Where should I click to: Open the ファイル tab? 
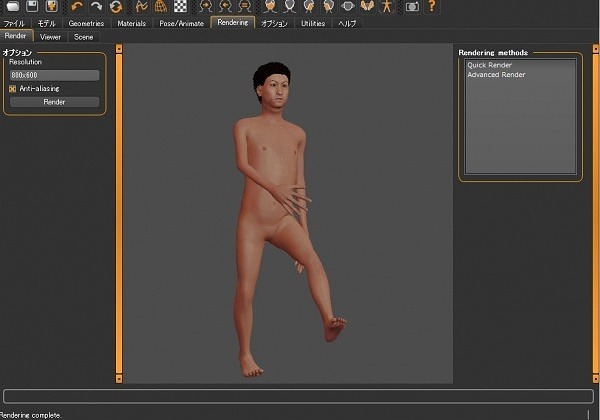click(14, 23)
